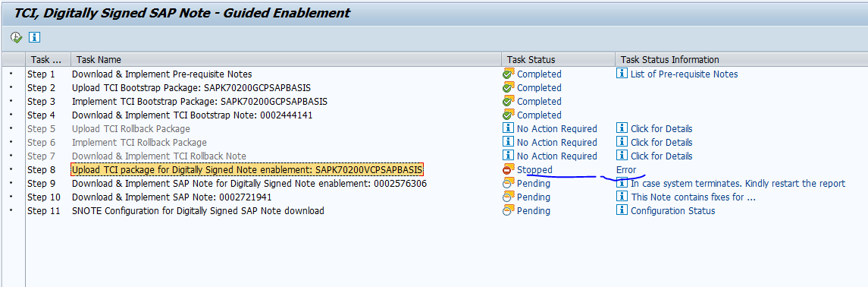This screenshot has width=868, height=287.
Task: Select 'Download & Implement TCI Rollback Note' task
Action: pyautogui.click(x=159, y=156)
